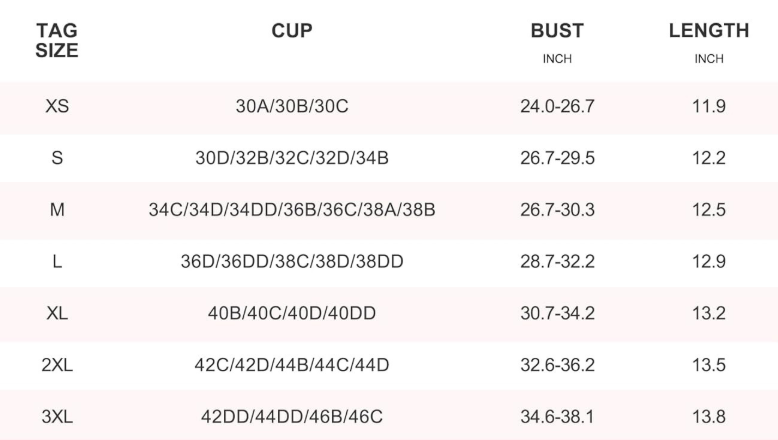This screenshot has height=440, width=778.
Task: Select the 13.5 length value
Action: 709,365
